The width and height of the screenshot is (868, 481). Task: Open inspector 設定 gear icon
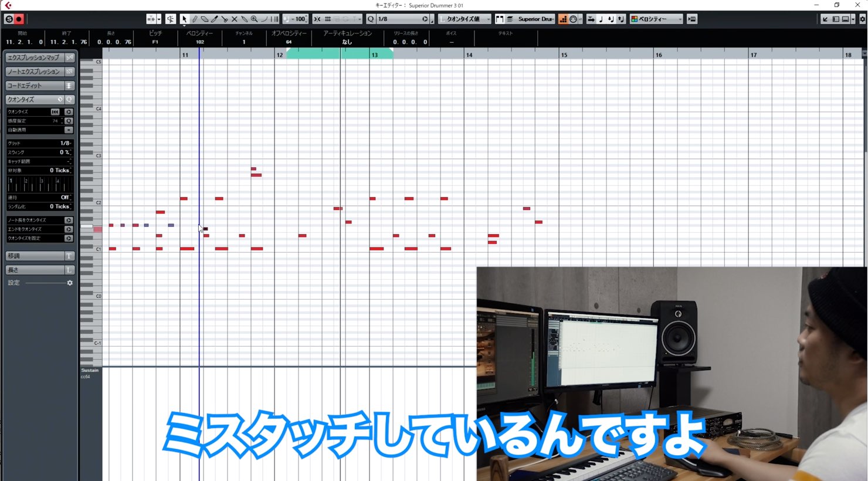coord(70,283)
